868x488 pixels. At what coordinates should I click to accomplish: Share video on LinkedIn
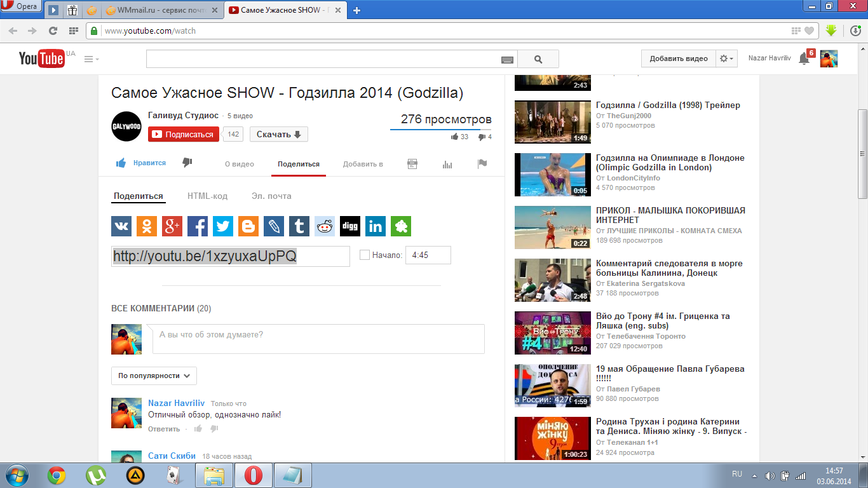click(x=376, y=226)
